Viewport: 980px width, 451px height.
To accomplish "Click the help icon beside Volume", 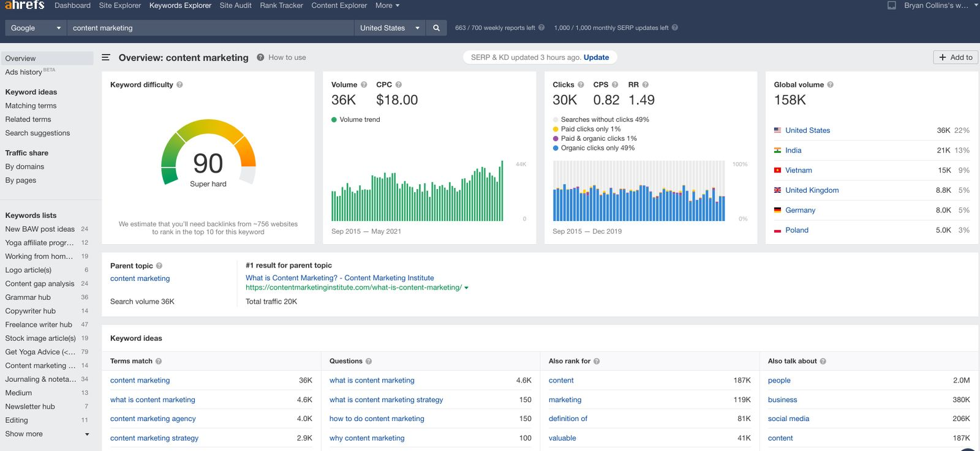I will tap(364, 85).
